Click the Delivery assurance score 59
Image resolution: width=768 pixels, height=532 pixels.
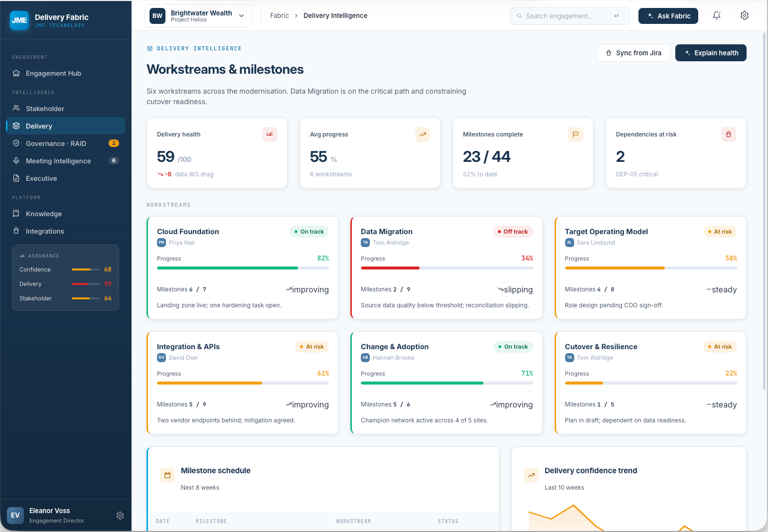click(x=108, y=284)
